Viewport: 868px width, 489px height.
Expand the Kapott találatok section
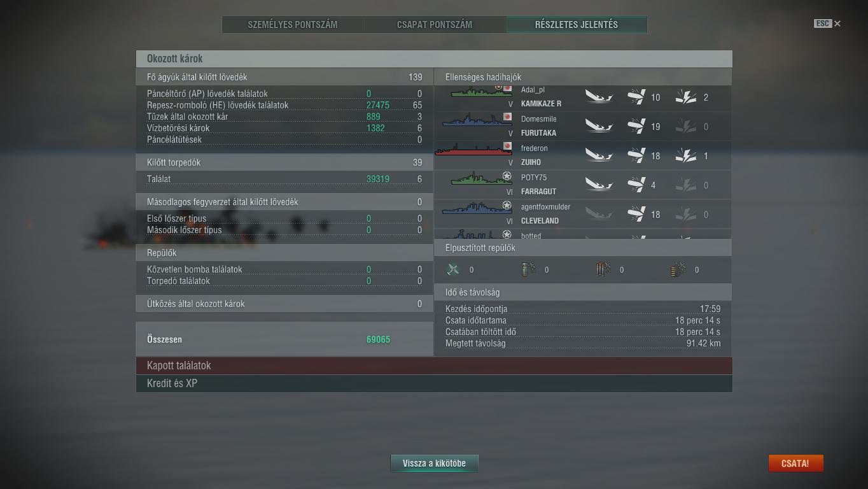434,365
